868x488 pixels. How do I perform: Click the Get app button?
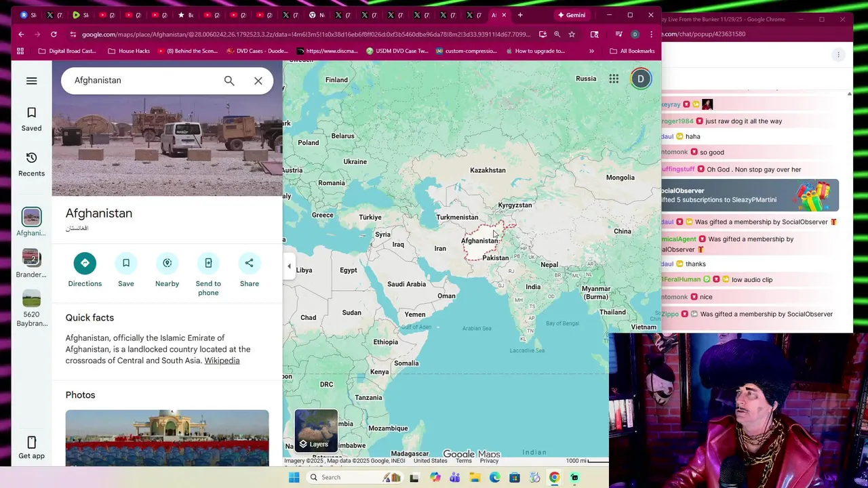click(x=31, y=447)
